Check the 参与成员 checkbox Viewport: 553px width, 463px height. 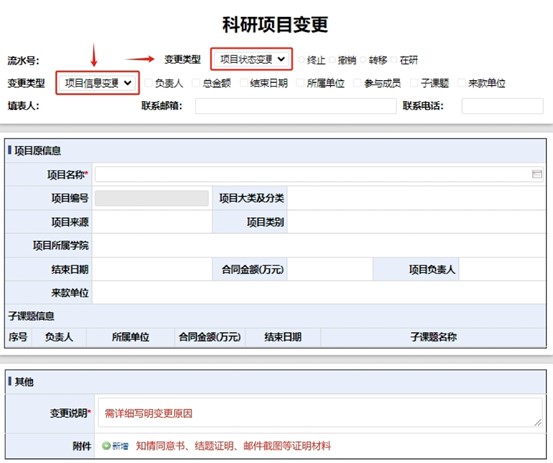(357, 83)
